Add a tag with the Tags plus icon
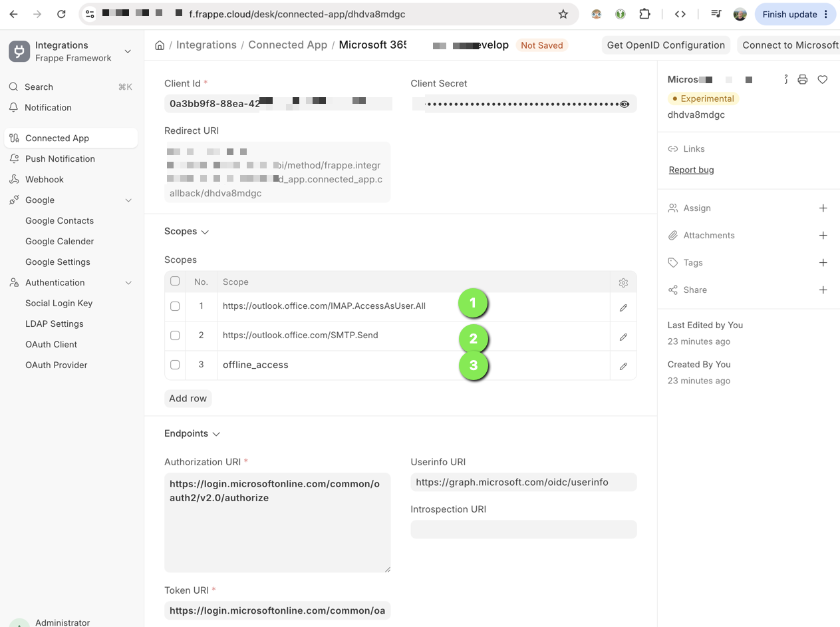The height and width of the screenshot is (627, 840). pyautogui.click(x=823, y=263)
